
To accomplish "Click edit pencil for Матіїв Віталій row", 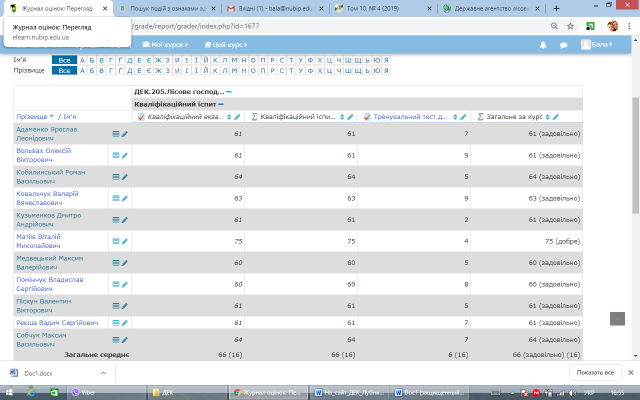I will coord(125,241).
